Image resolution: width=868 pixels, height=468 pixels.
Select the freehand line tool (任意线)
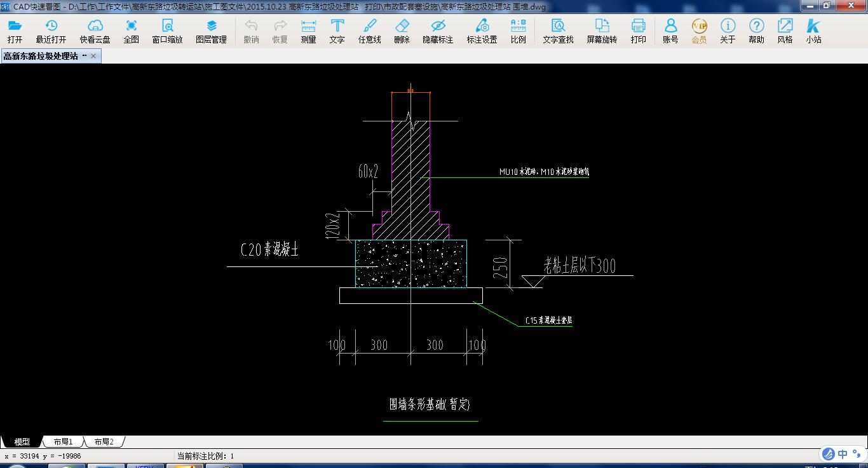pos(370,31)
